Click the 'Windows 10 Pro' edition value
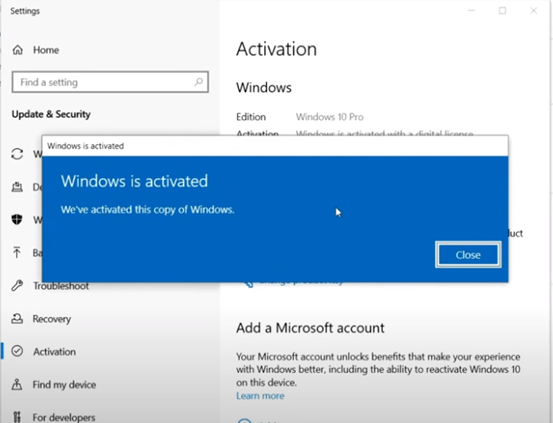 [330, 117]
